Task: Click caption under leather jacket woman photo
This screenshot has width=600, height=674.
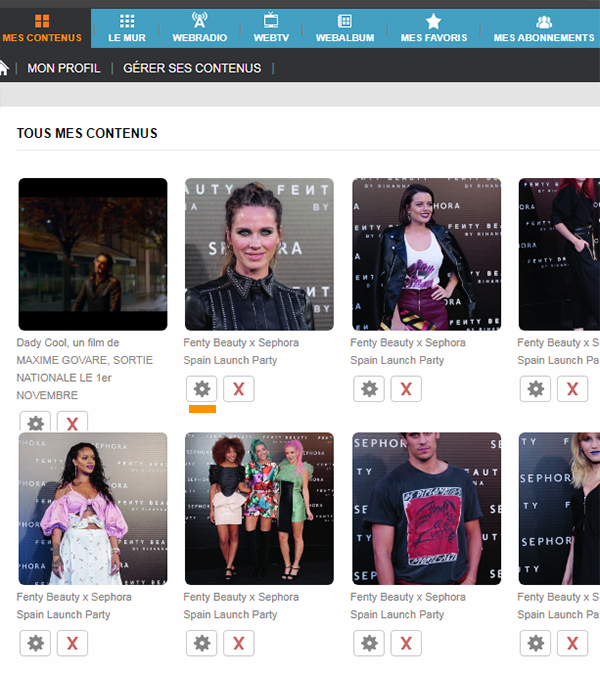Action: pos(408,351)
